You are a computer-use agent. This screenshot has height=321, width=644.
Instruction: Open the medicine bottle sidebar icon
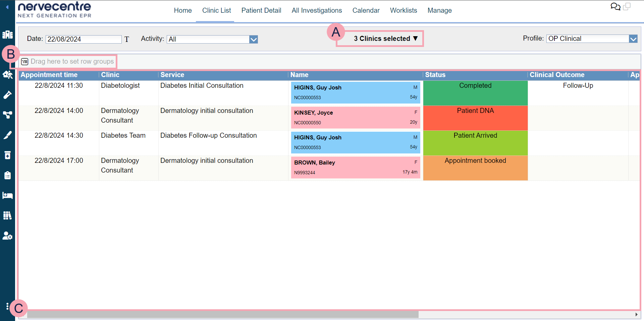coord(7,155)
